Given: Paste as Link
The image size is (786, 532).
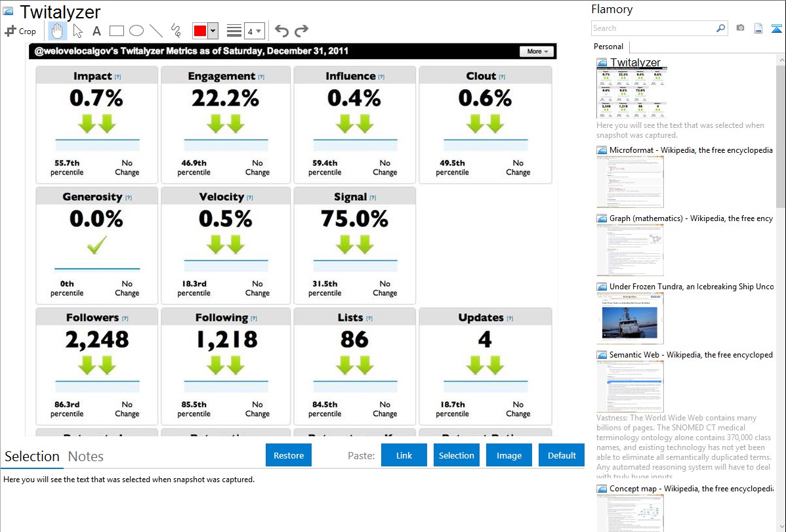Looking at the screenshot, I should 404,455.
